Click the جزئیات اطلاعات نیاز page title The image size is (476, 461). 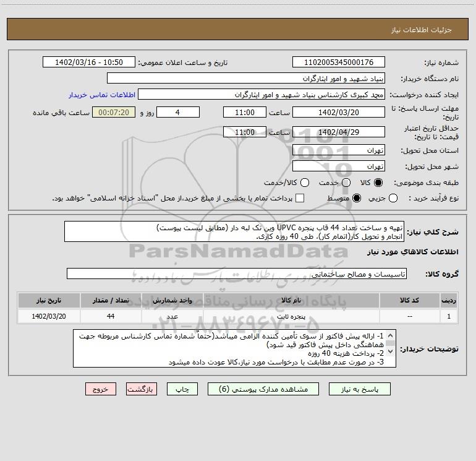(x=422, y=30)
